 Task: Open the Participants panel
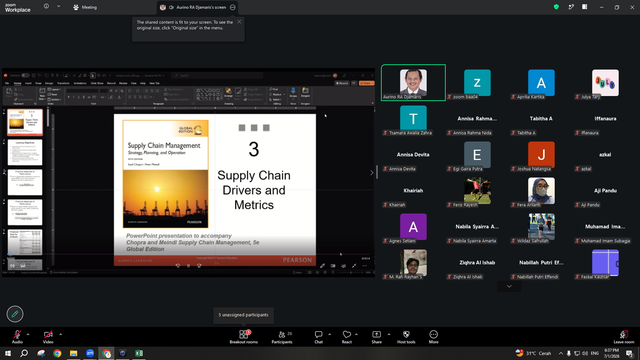282,337
